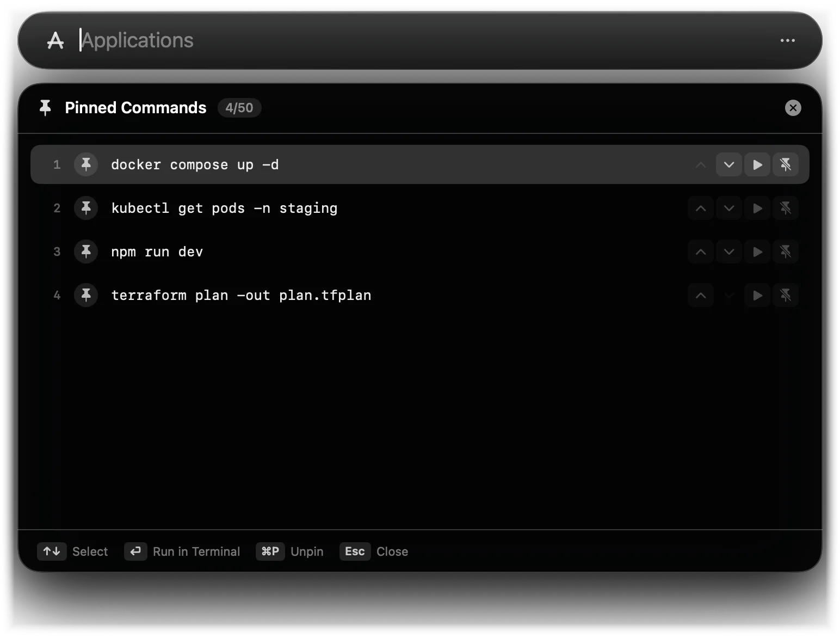Click the "Pinned Commands" panel title

135,108
